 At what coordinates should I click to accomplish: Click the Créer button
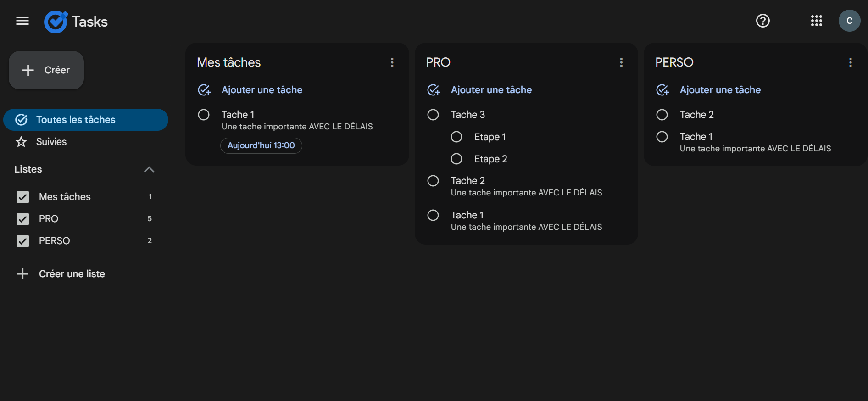tap(46, 70)
